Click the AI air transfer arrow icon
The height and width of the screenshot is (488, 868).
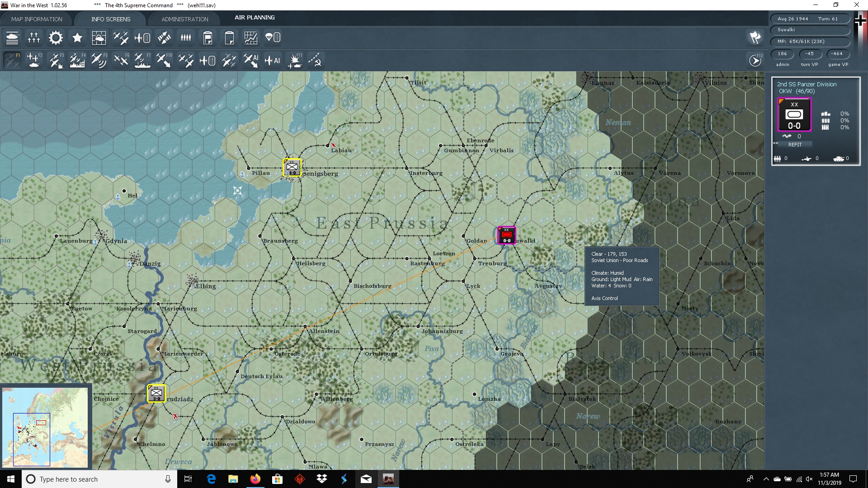251,61
